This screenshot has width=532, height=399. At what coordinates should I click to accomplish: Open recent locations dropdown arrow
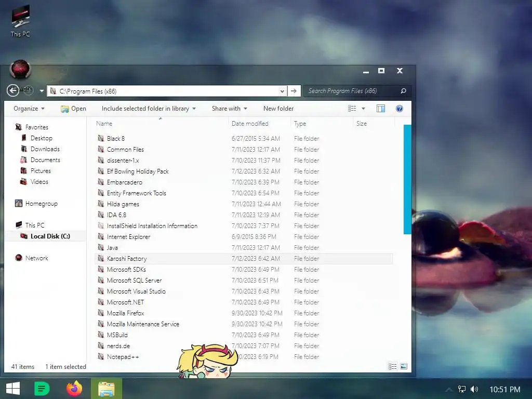(42, 91)
